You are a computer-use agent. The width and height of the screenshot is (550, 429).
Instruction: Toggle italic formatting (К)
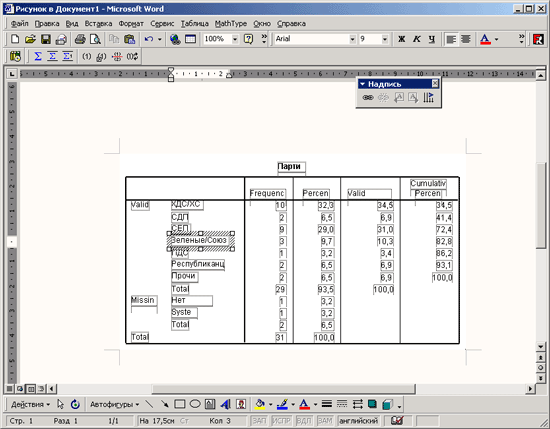[x=416, y=39]
